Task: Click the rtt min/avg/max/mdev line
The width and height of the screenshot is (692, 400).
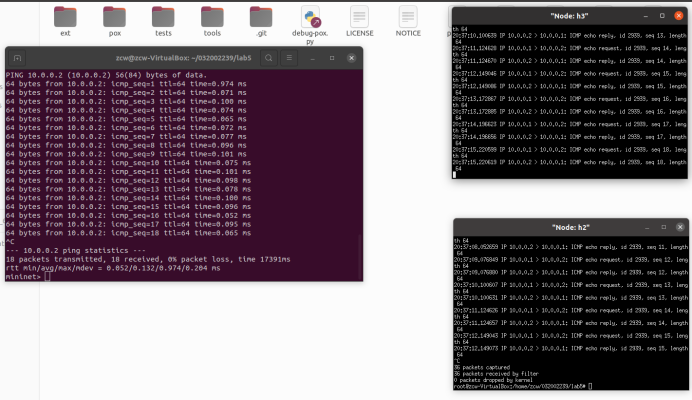Action: 113,268
